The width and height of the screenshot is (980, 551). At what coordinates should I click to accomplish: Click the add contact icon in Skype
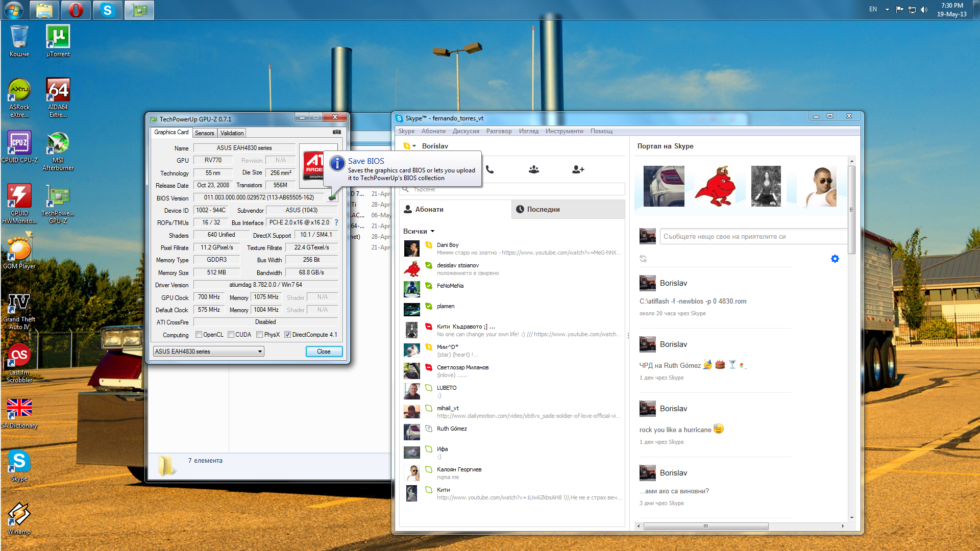pyautogui.click(x=578, y=169)
